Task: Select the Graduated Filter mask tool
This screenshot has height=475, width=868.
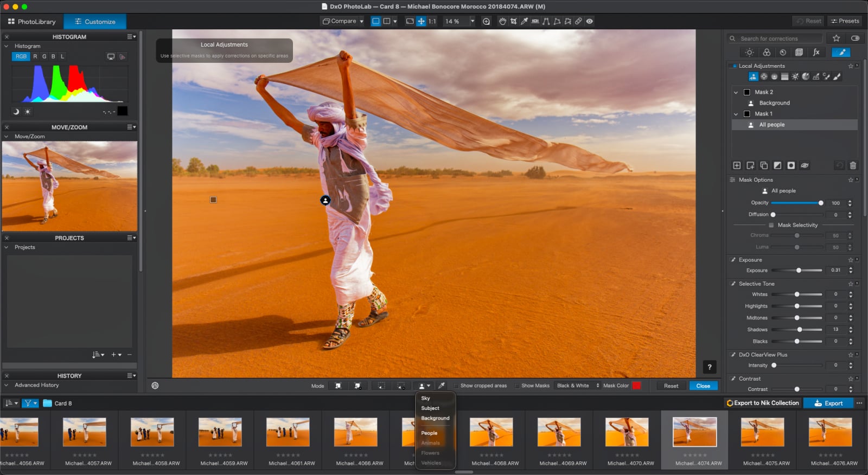Action: (x=784, y=76)
